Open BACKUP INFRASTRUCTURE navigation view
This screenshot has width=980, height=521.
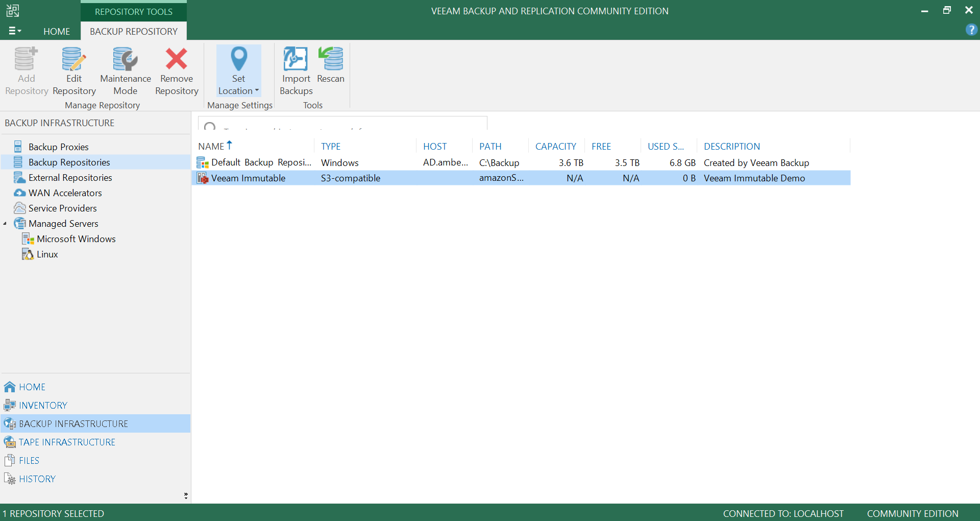[95, 424]
